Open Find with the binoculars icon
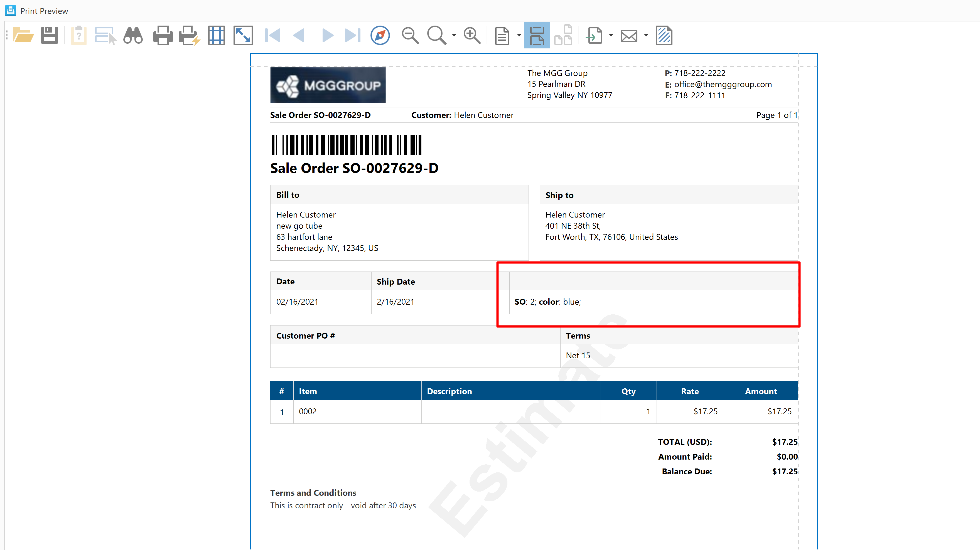The height and width of the screenshot is (550, 980). pos(133,36)
